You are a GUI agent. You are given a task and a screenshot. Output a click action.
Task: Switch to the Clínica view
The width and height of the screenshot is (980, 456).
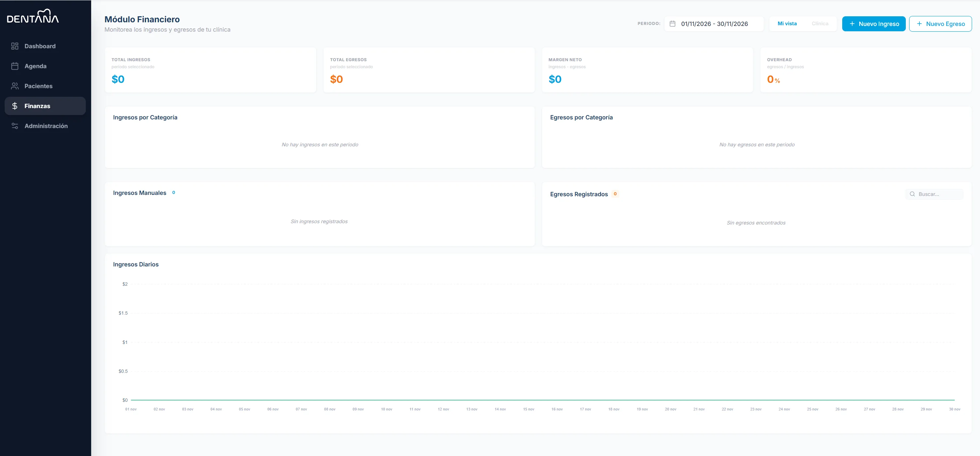[x=820, y=24]
